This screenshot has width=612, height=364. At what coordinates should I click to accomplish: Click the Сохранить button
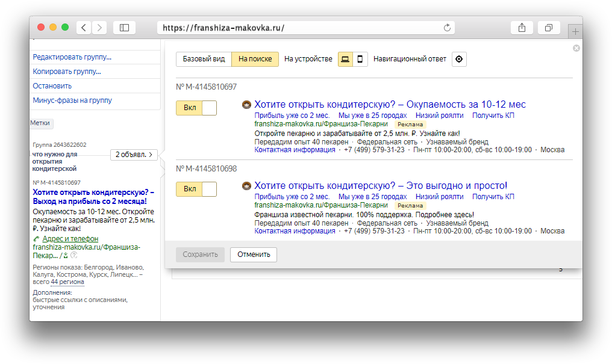pyautogui.click(x=200, y=254)
